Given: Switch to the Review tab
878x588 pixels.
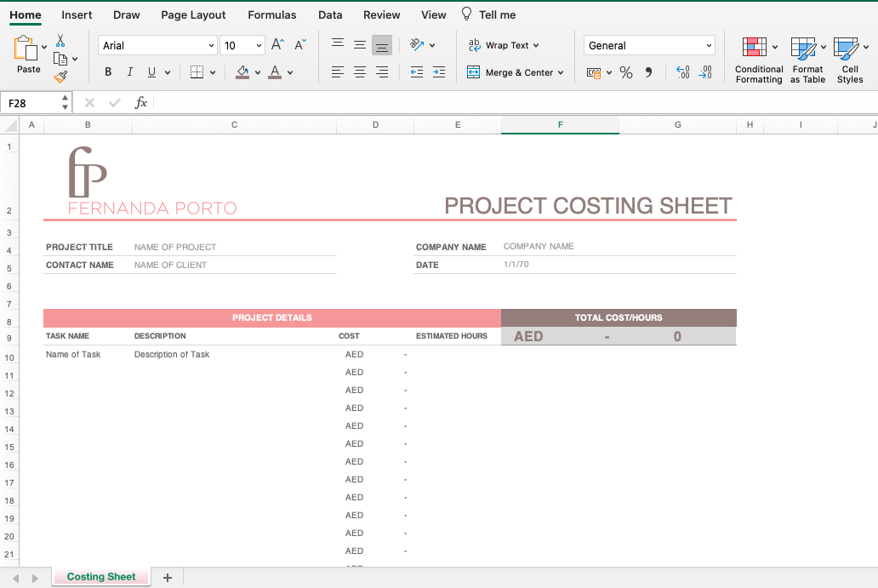Looking at the screenshot, I should click(x=382, y=15).
